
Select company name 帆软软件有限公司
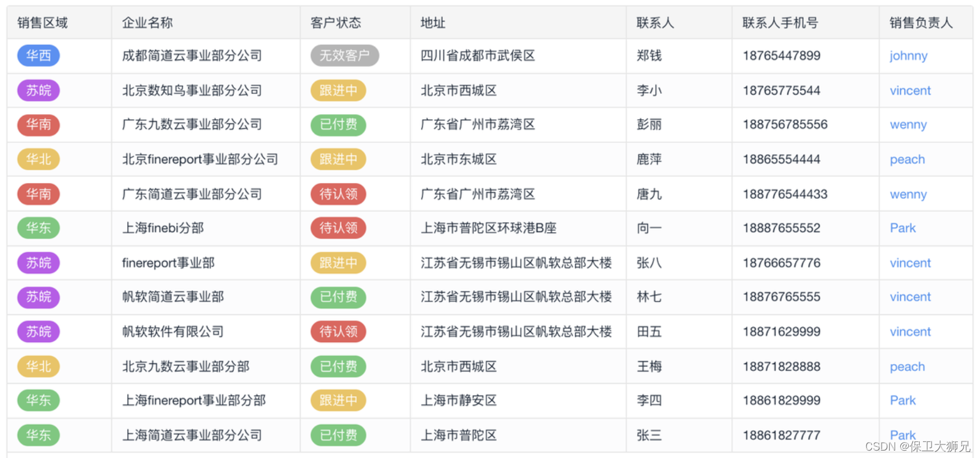click(x=173, y=332)
